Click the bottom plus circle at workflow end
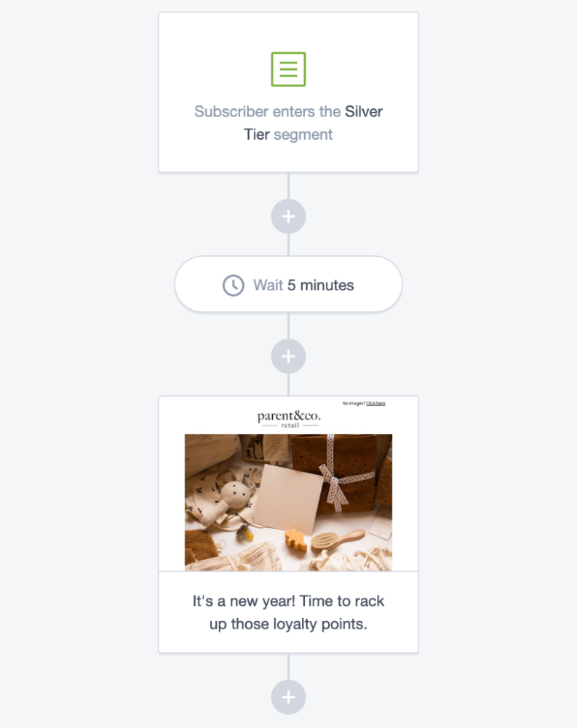This screenshot has width=577, height=728. tap(288, 696)
